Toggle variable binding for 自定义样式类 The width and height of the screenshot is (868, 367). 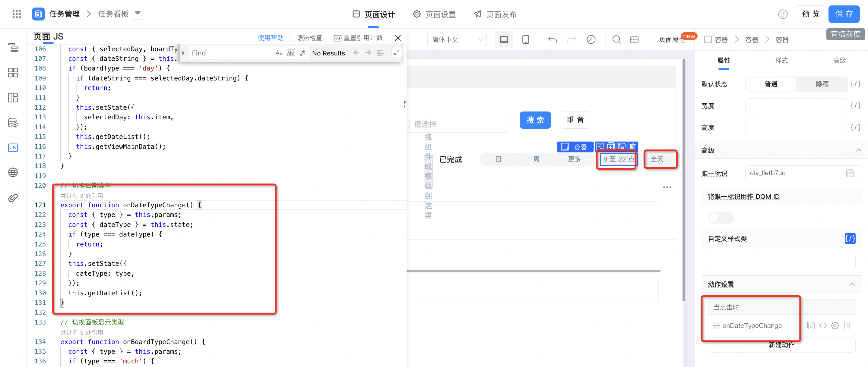point(850,238)
